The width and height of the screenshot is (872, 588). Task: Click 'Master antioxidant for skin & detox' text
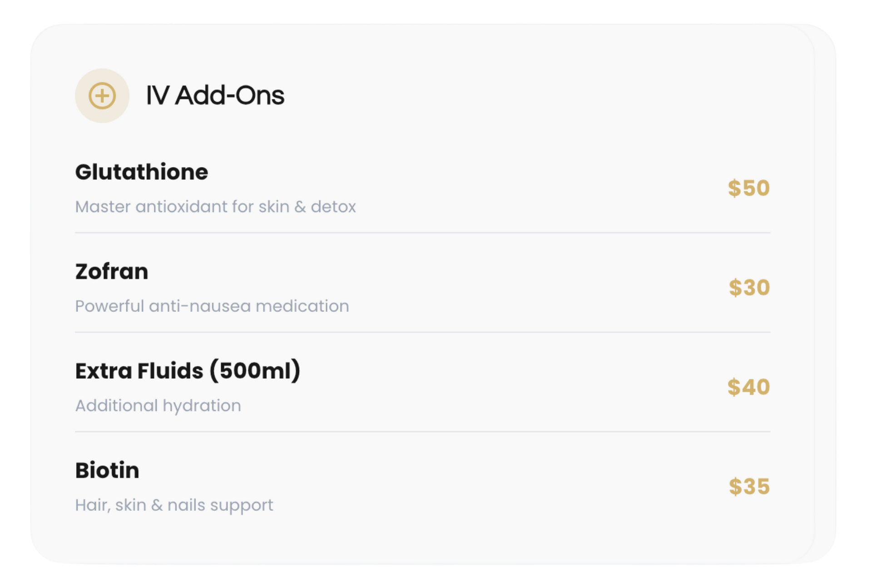(215, 207)
